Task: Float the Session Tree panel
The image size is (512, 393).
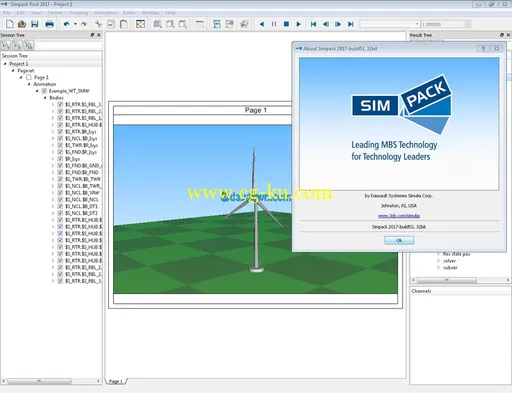Action: (92, 35)
